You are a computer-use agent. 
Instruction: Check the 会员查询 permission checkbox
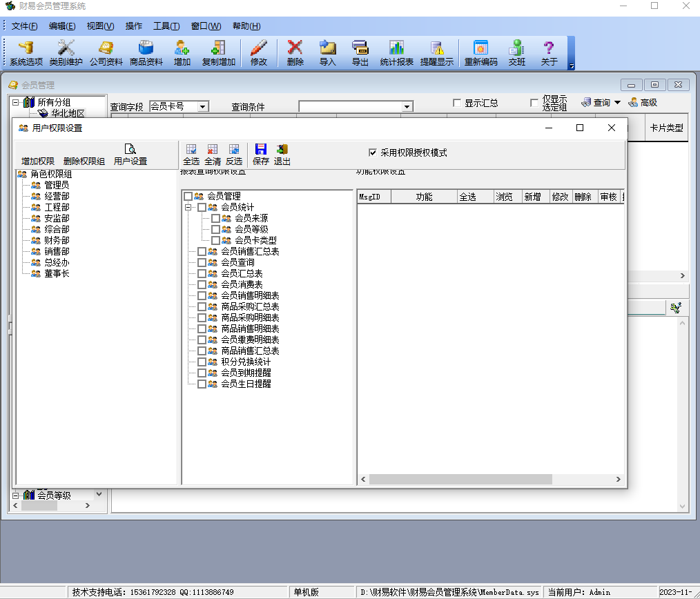tap(202, 263)
